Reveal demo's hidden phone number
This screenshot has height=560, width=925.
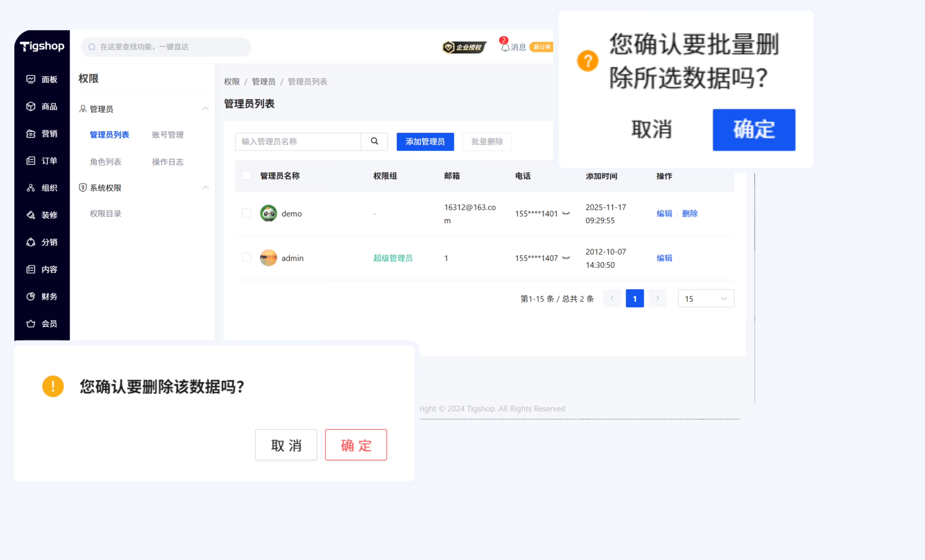(x=566, y=214)
